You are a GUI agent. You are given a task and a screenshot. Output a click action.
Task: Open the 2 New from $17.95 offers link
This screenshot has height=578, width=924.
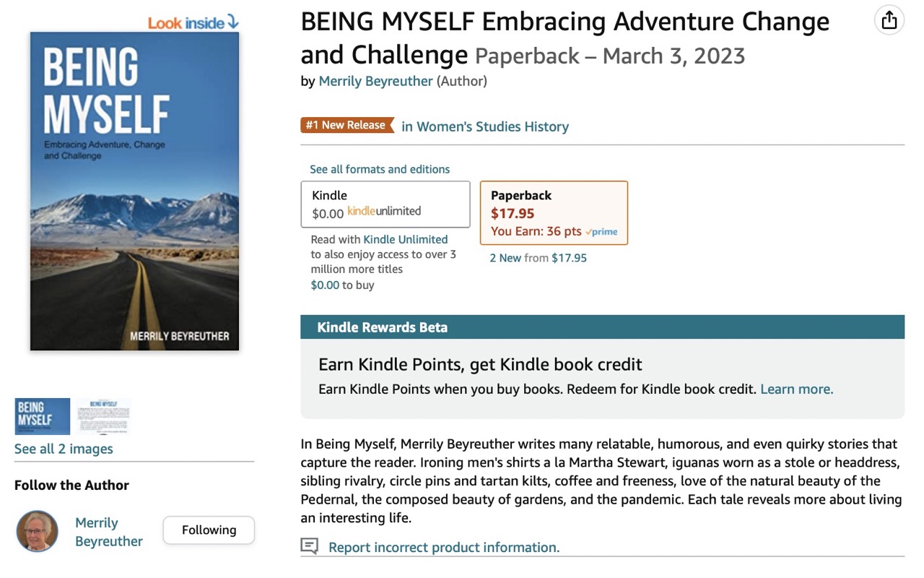[x=539, y=258]
